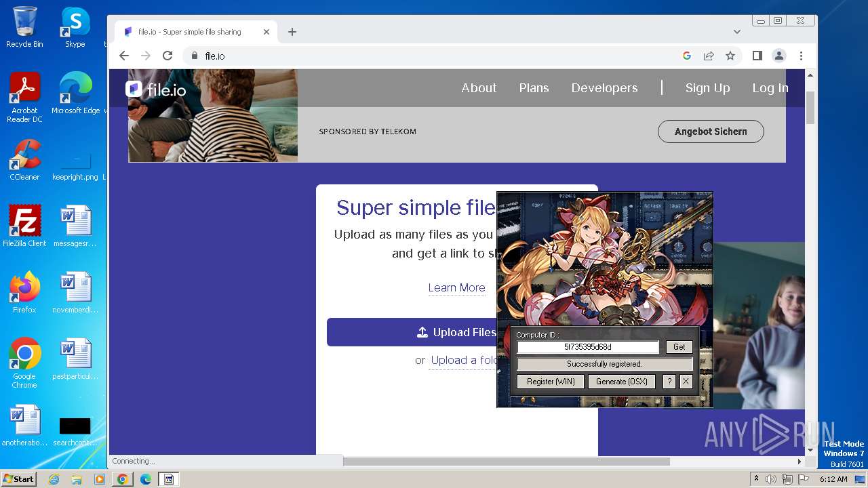Viewport: 868px width, 488px height.
Task: Open FileZilla Client desktop shortcut
Action: (24, 226)
